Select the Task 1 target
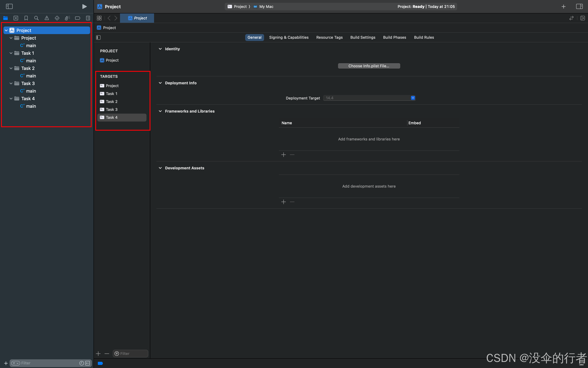This screenshot has width=588, height=368. [109, 93]
